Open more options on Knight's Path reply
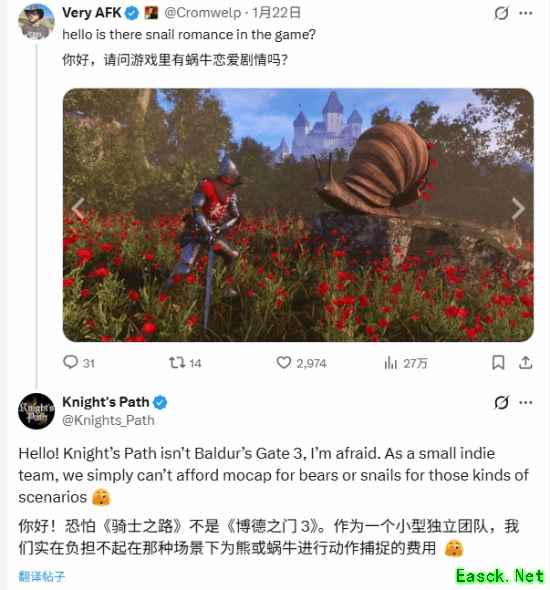 pyautogui.click(x=526, y=403)
